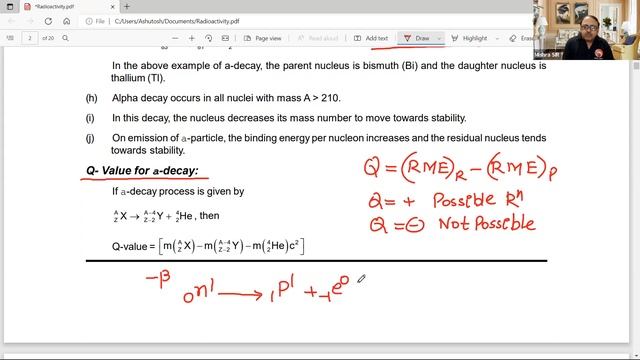The width and height of the screenshot is (640, 360).
Task: Select the Add text tool
Action: [371, 38]
